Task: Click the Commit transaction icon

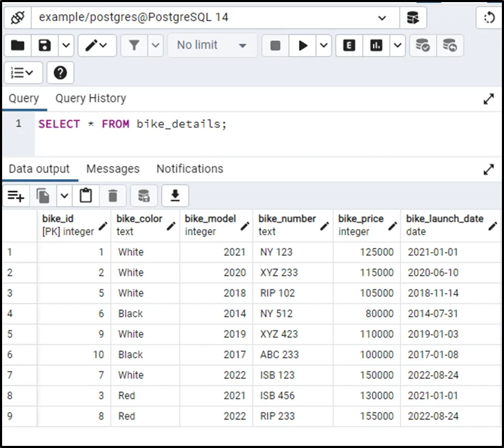Action: click(423, 46)
